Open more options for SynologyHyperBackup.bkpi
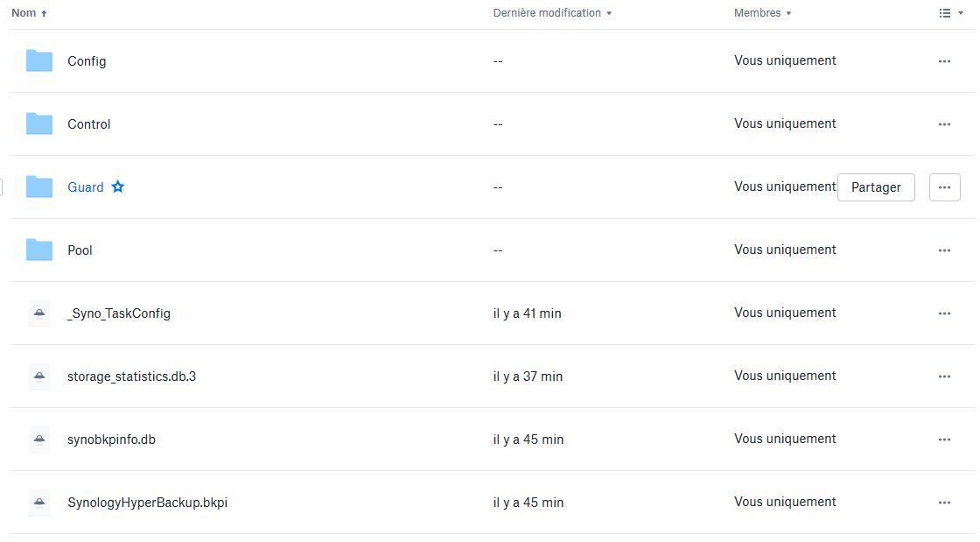 click(x=944, y=503)
